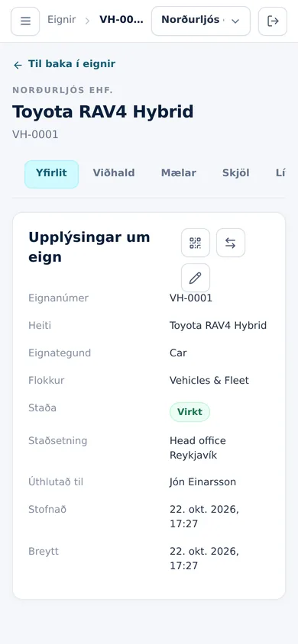Edit asset info with pencil icon

click(x=196, y=278)
